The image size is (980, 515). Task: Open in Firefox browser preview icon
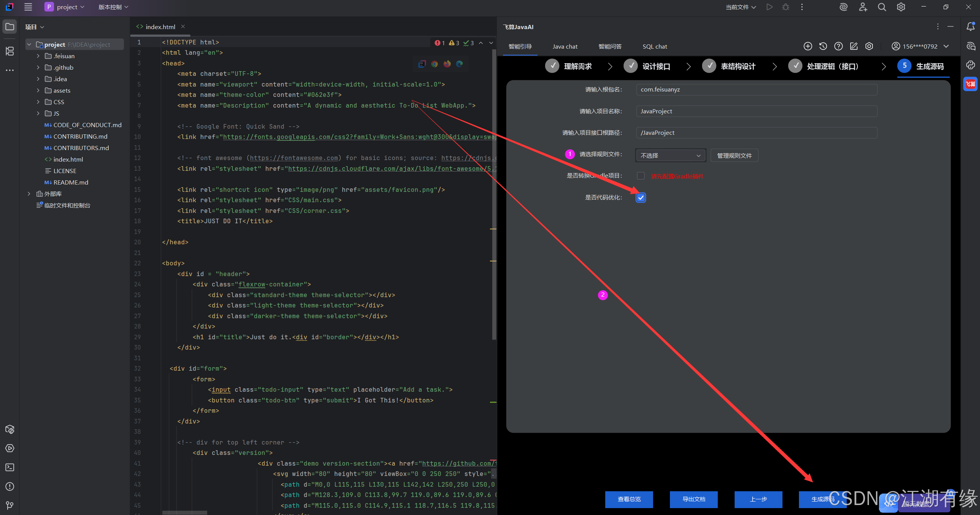tap(447, 64)
